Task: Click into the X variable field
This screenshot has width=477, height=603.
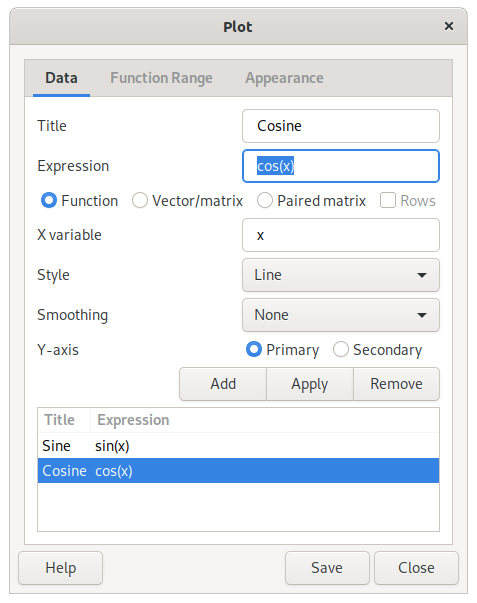Action: [341, 235]
